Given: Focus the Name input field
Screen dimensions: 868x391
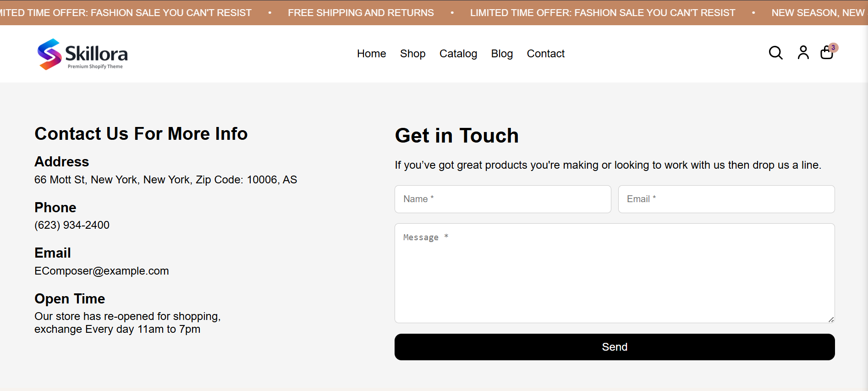Looking at the screenshot, I should coord(503,199).
